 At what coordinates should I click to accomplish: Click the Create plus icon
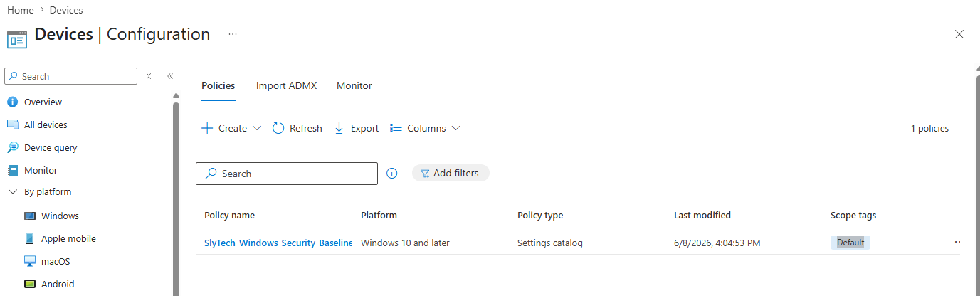(207, 128)
